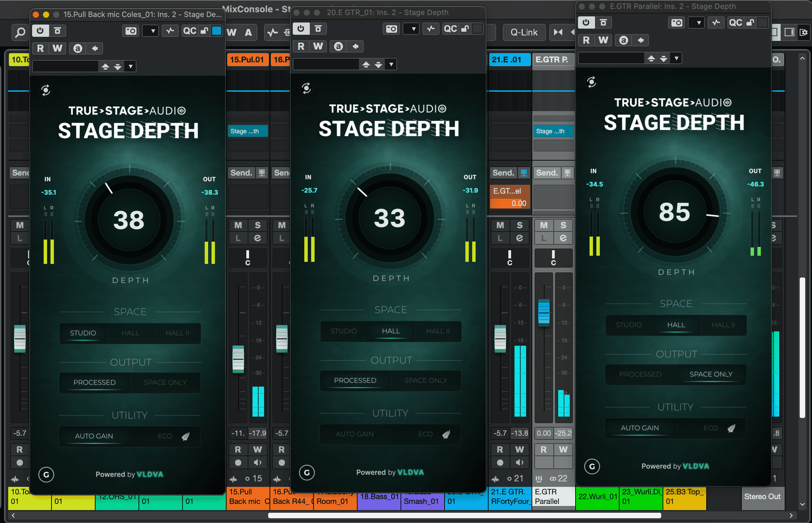Click snapshot camera icon in 15.Pull Back window

(131, 31)
